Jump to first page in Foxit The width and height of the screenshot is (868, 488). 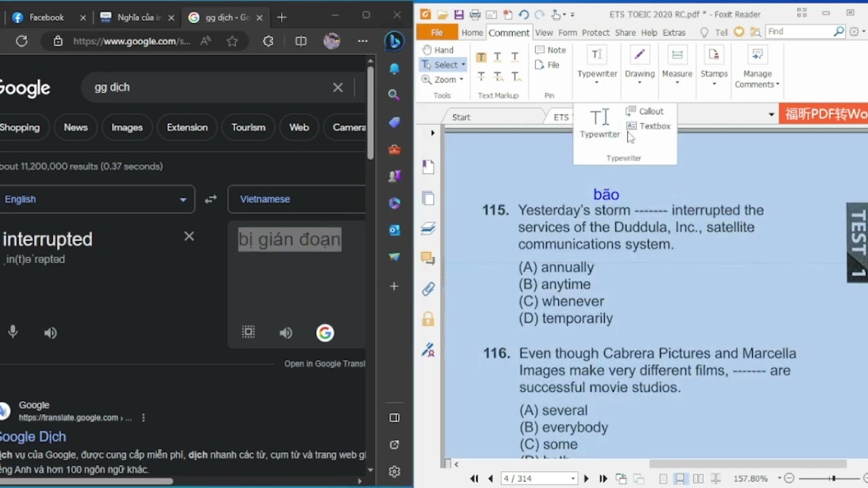[x=475, y=479]
